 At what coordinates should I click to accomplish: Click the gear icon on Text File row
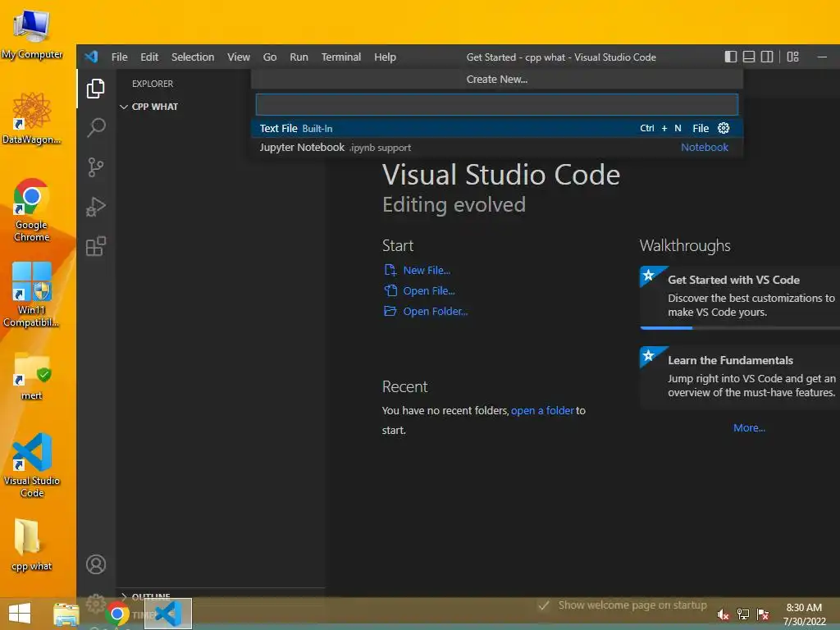(724, 128)
